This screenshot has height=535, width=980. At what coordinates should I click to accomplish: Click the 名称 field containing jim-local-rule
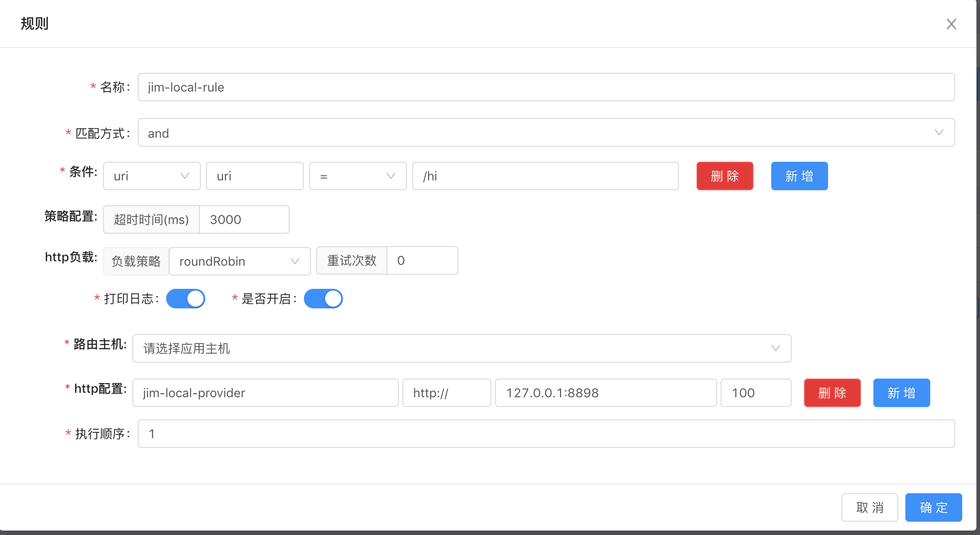546,87
